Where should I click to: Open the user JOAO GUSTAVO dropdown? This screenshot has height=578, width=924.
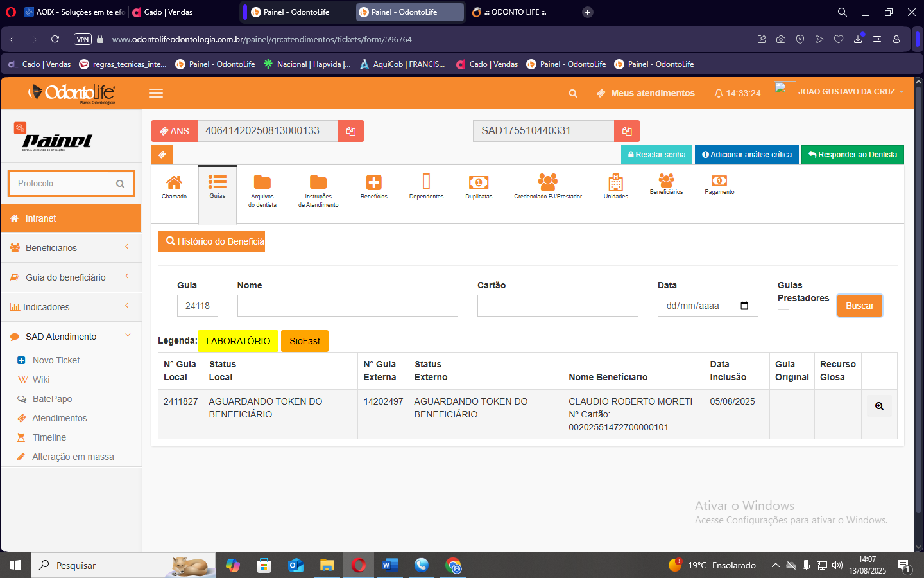click(847, 92)
